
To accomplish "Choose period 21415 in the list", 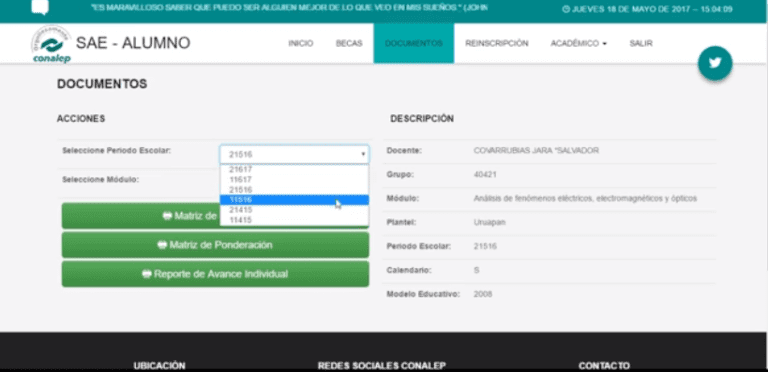I will (294, 209).
